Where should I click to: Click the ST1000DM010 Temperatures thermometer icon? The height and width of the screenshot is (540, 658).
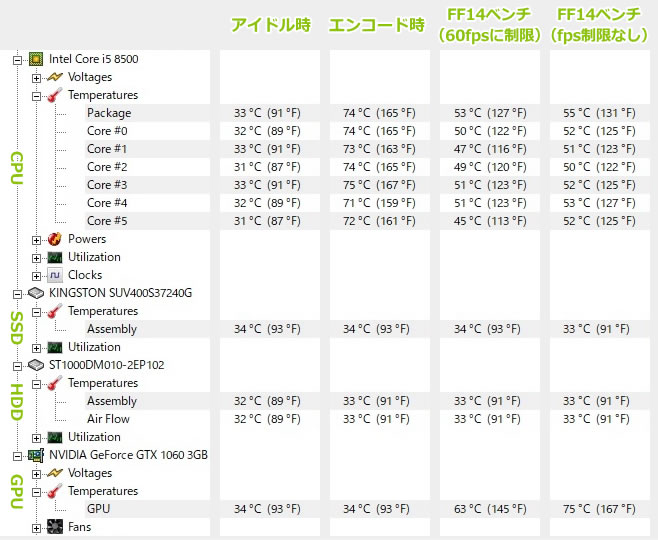click(55, 383)
